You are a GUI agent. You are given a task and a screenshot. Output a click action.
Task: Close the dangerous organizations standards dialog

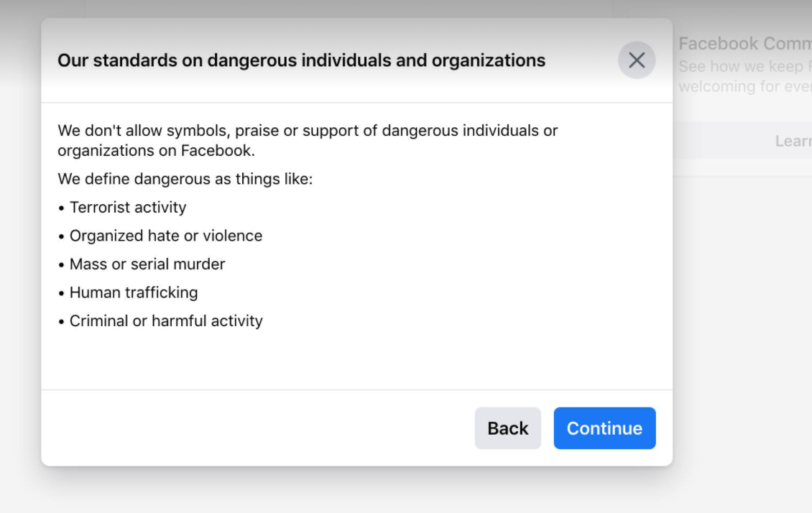click(x=637, y=60)
